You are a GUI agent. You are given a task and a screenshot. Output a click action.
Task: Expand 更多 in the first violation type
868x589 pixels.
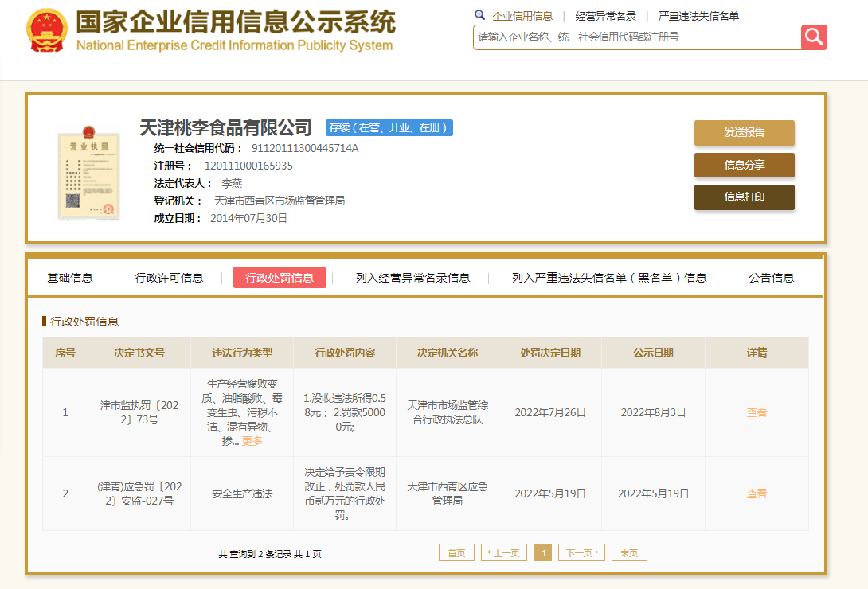pyautogui.click(x=252, y=441)
